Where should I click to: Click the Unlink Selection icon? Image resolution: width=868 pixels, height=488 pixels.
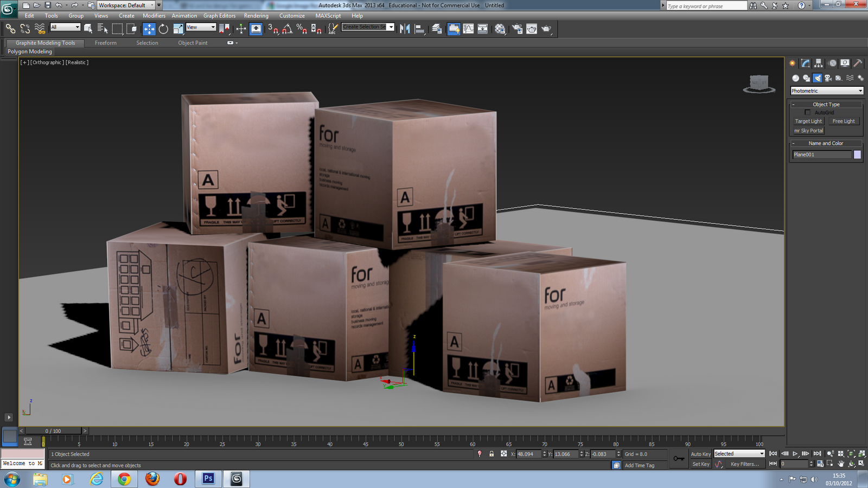(x=25, y=28)
